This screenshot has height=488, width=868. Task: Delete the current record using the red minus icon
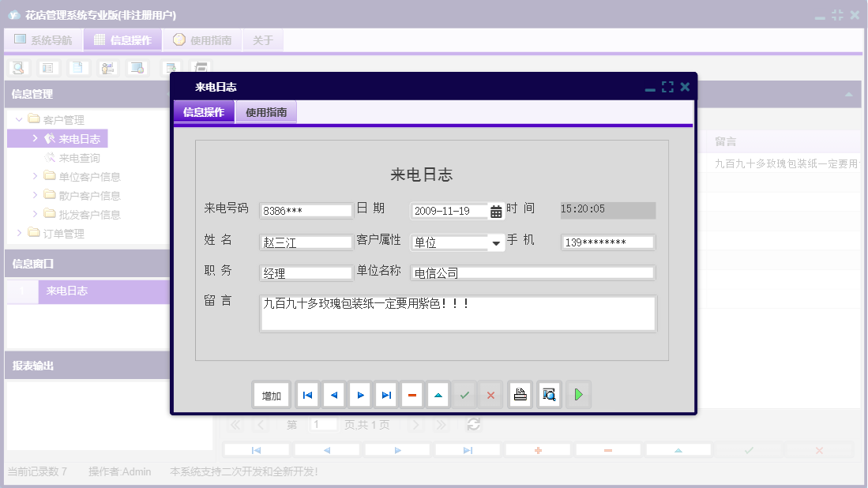tap(412, 394)
